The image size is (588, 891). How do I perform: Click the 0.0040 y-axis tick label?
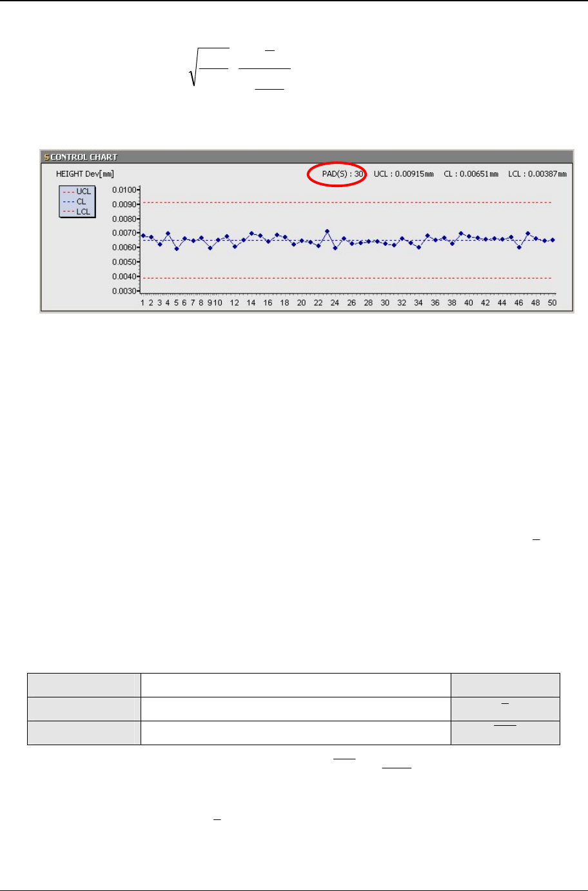(124, 277)
